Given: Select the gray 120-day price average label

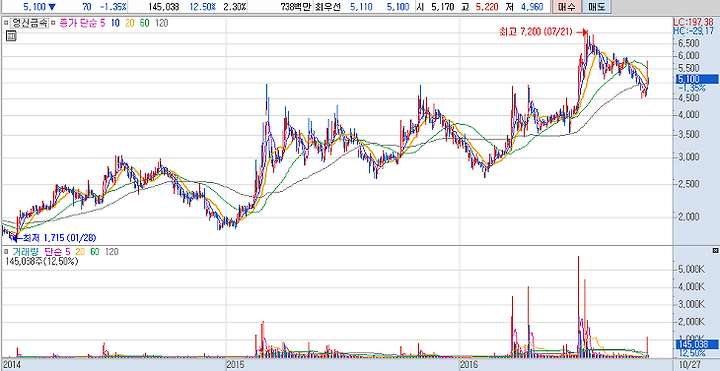Looking at the screenshot, I should (x=161, y=23).
